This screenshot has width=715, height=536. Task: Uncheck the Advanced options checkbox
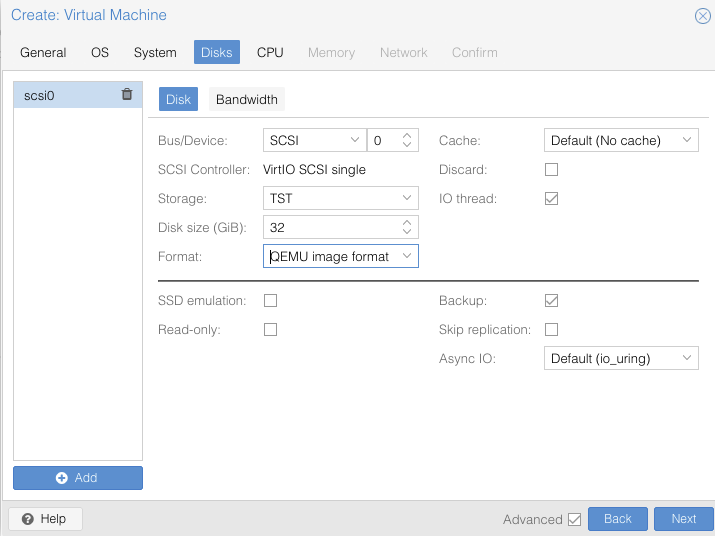(574, 519)
